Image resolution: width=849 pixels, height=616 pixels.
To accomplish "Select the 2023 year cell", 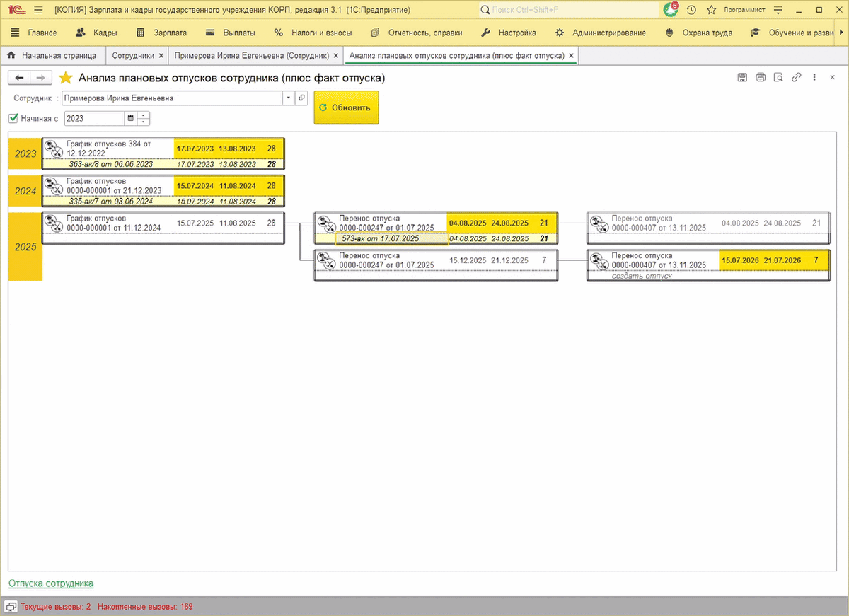I will tap(25, 153).
